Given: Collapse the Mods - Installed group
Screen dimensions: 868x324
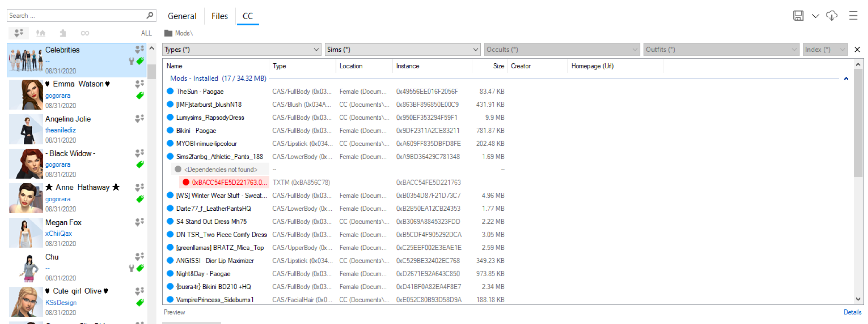Looking at the screenshot, I should [846, 78].
